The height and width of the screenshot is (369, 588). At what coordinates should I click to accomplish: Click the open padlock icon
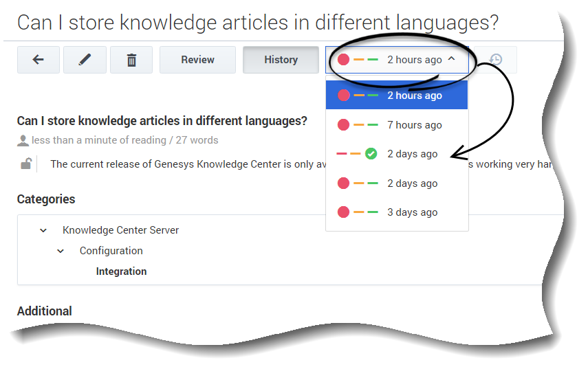click(x=25, y=164)
